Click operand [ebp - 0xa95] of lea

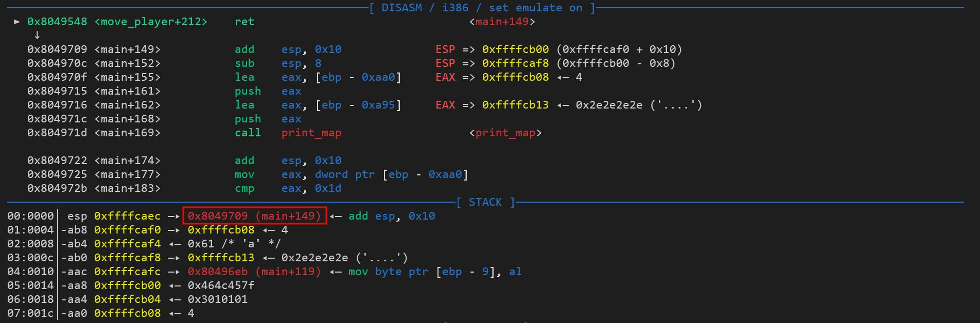click(x=358, y=105)
